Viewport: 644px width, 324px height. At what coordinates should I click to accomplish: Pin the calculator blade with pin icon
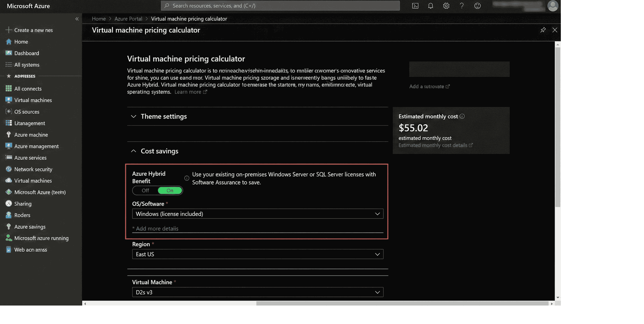tap(543, 30)
